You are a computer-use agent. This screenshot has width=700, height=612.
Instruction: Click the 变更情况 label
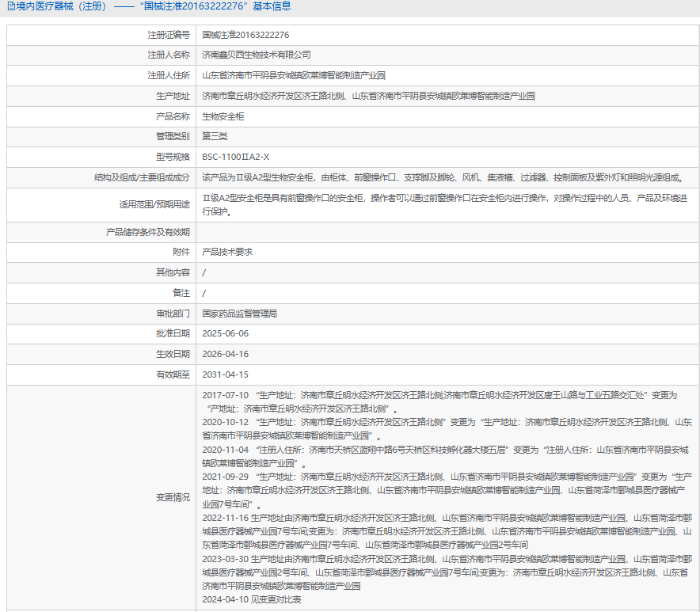click(173, 497)
